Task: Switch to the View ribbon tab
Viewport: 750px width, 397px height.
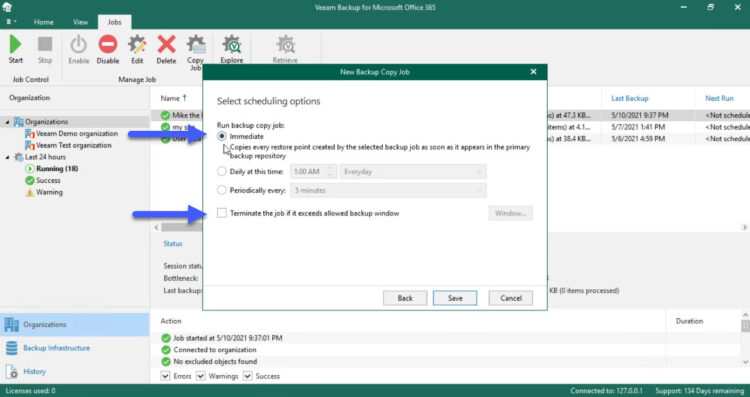Action: [x=80, y=22]
